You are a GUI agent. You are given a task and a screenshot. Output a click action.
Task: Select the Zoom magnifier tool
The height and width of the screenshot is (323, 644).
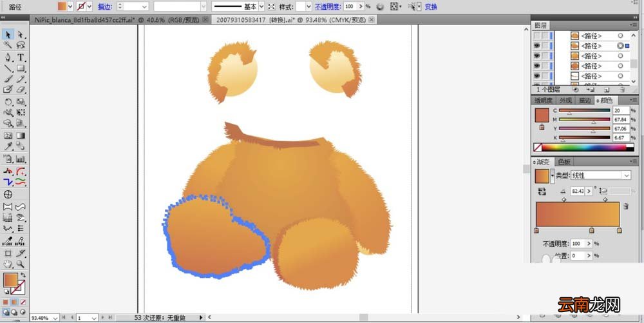coord(21,264)
